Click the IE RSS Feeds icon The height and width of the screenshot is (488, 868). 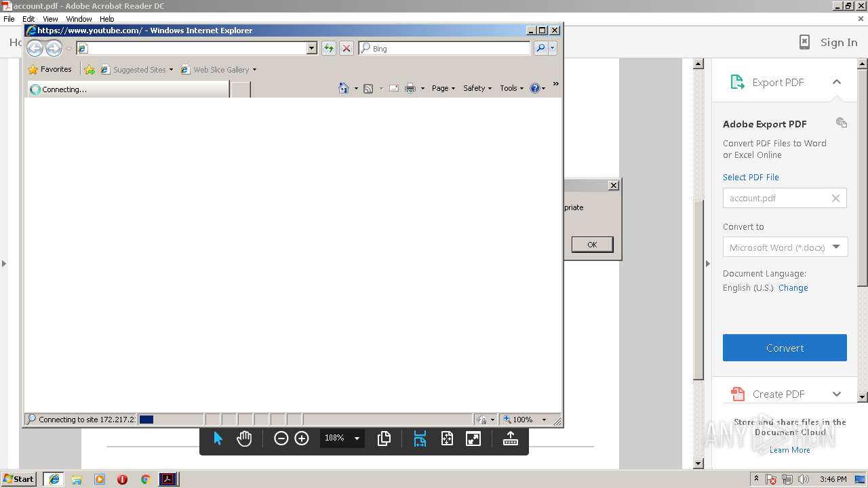coord(368,88)
